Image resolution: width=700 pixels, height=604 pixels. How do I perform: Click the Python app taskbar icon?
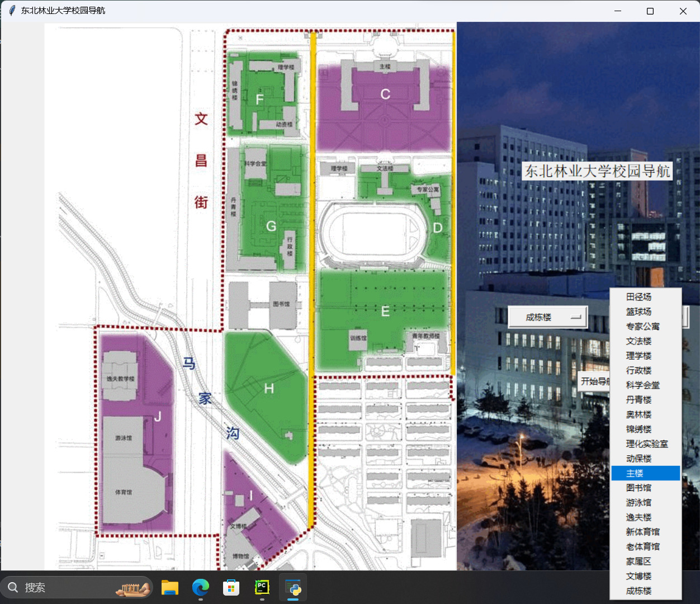[293, 587]
